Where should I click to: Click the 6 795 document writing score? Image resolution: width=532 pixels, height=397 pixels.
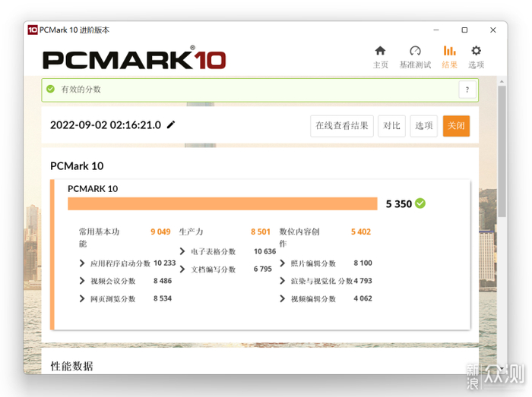coord(263,269)
